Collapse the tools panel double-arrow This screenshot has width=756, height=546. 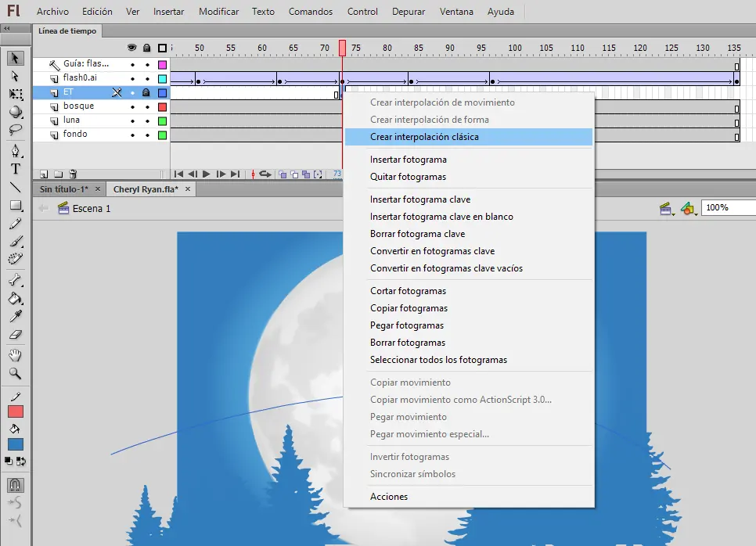coord(7,28)
